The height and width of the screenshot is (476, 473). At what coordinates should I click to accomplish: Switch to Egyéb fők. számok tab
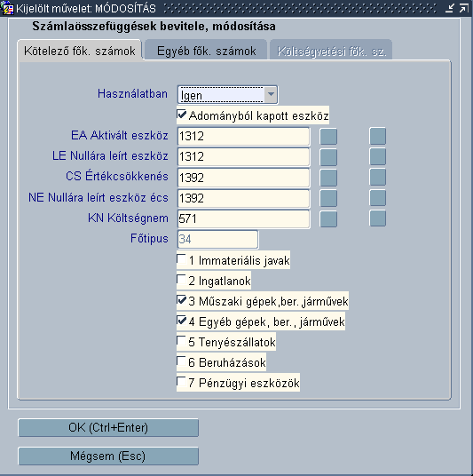206,51
